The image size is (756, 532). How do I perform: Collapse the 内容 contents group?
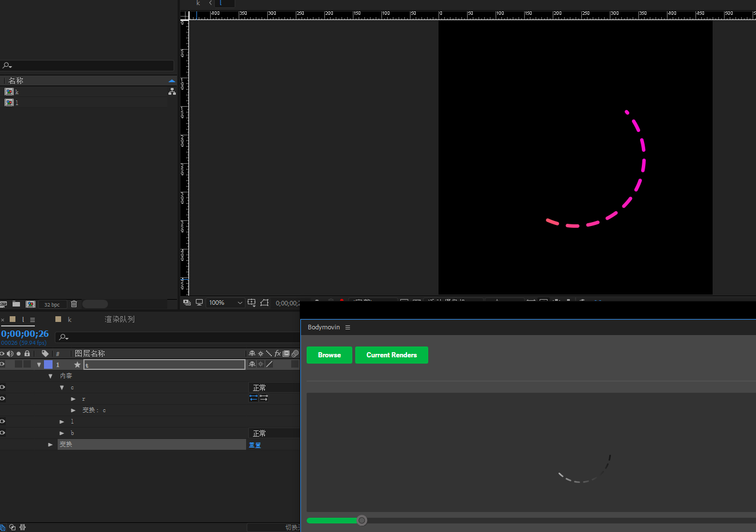pyautogui.click(x=50, y=376)
